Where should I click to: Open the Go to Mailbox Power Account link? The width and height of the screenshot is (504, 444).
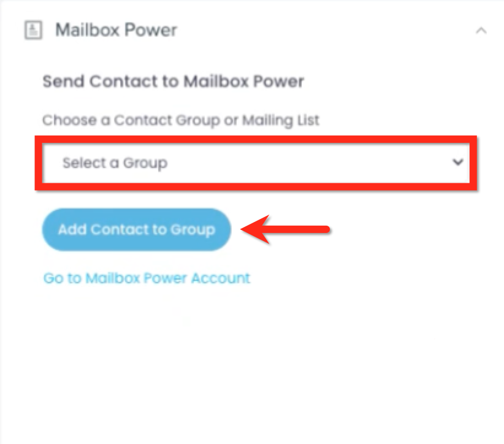[147, 278]
